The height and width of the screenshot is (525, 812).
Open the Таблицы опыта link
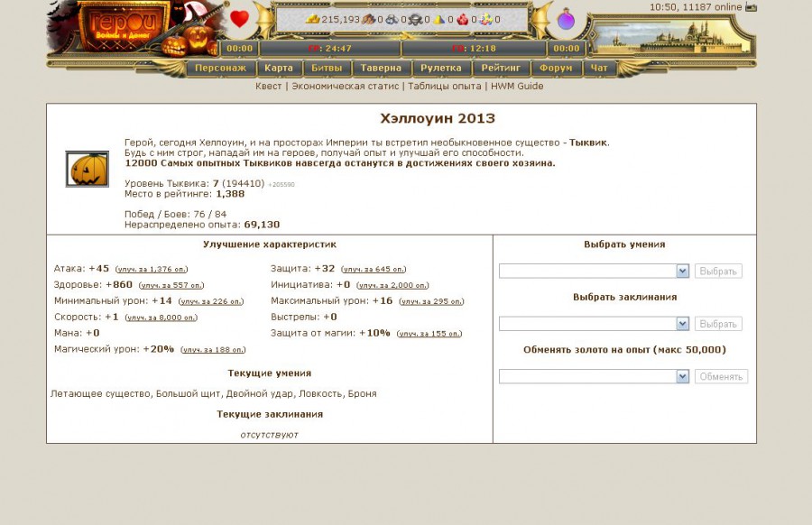pyautogui.click(x=446, y=87)
